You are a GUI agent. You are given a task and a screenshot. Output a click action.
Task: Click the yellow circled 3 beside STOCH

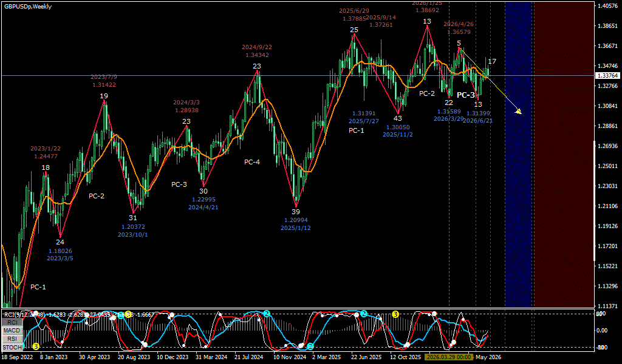pos(36,346)
